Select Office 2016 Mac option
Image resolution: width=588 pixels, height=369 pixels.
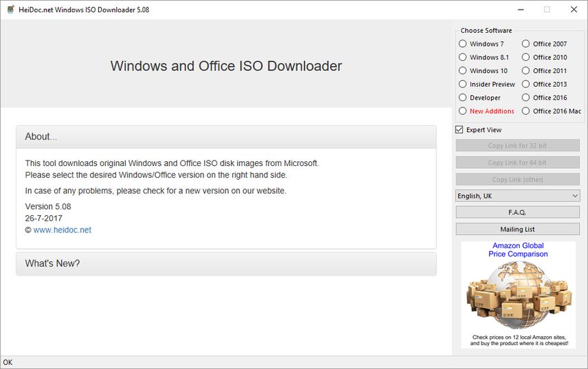point(526,111)
